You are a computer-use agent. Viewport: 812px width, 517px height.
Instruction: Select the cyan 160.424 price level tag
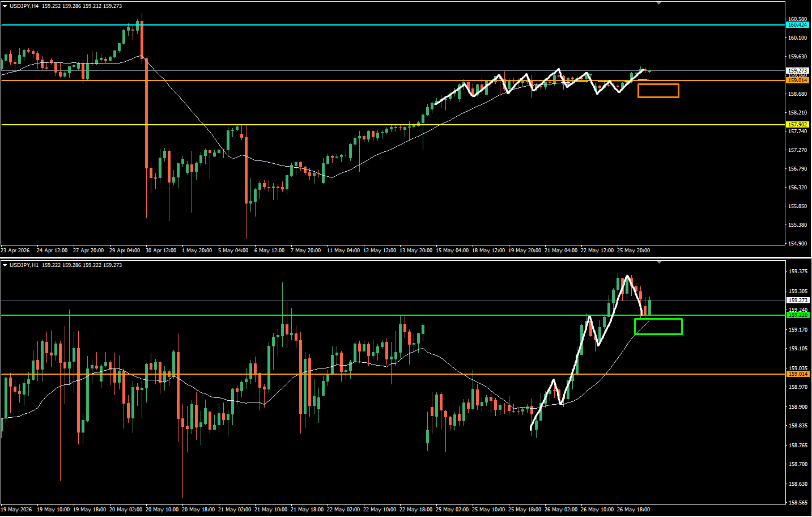(797, 25)
